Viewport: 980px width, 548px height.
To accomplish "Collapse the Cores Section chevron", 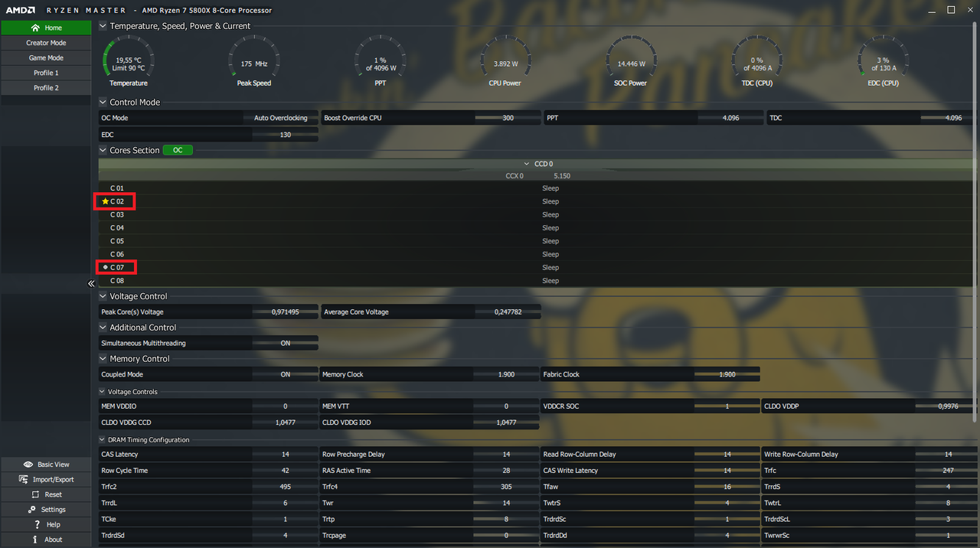I will pyautogui.click(x=103, y=150).
